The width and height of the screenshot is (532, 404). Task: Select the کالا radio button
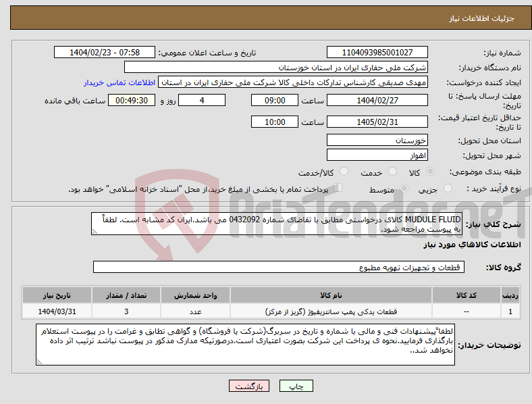pos(430,172)
